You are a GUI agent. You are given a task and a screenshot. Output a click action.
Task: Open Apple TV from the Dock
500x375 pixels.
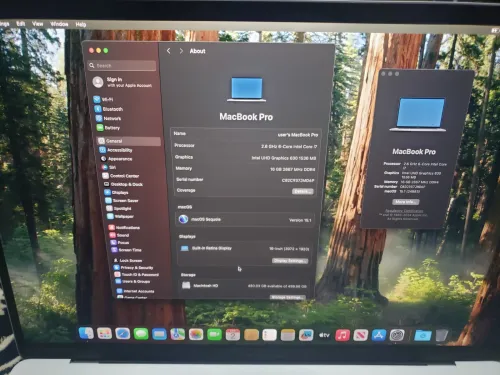point(324,335)
